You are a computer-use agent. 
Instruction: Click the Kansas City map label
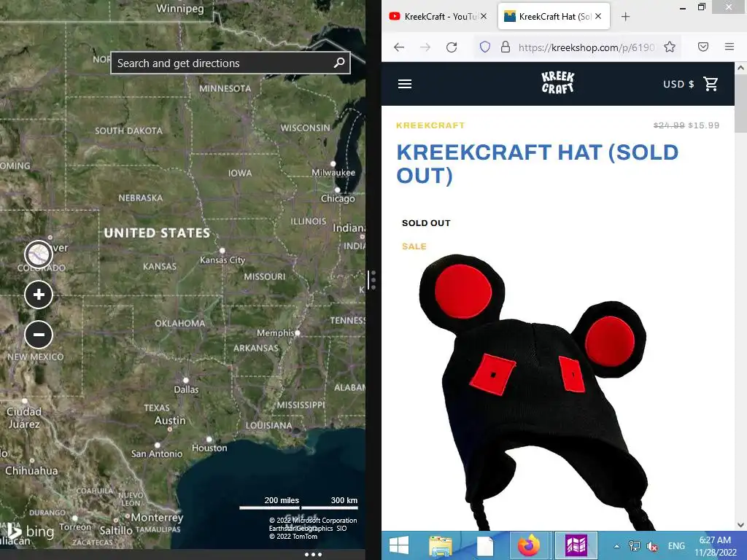(222, 260)
